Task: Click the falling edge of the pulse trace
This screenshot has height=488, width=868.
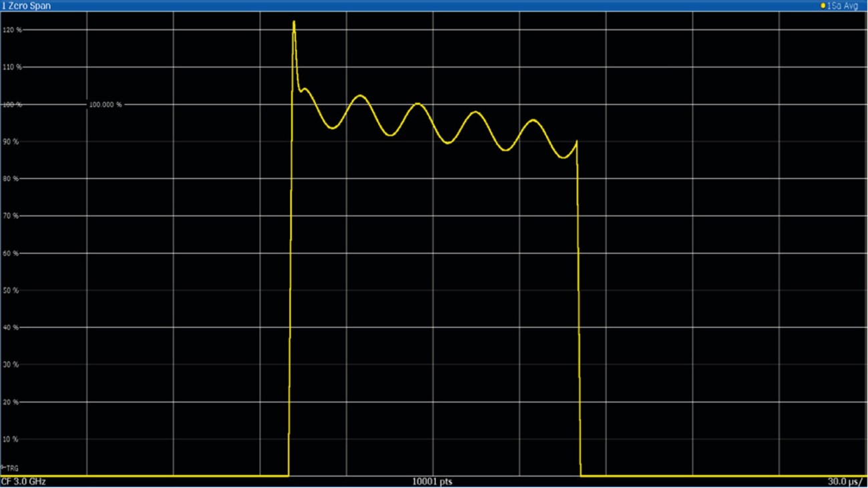Action: (x=578, y=300)
